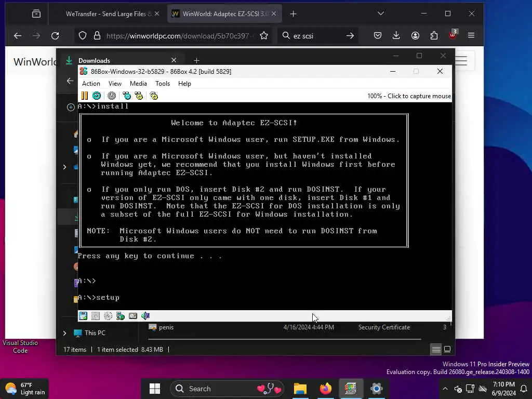Click the site security padlock icon
The width and height of the screenshot is (532, 399).
click(97, 36)
